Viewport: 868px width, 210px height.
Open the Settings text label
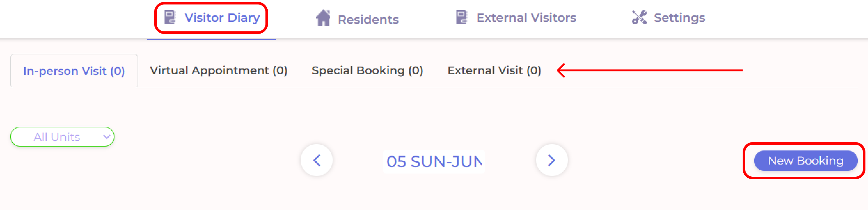(x=679, y=18)
